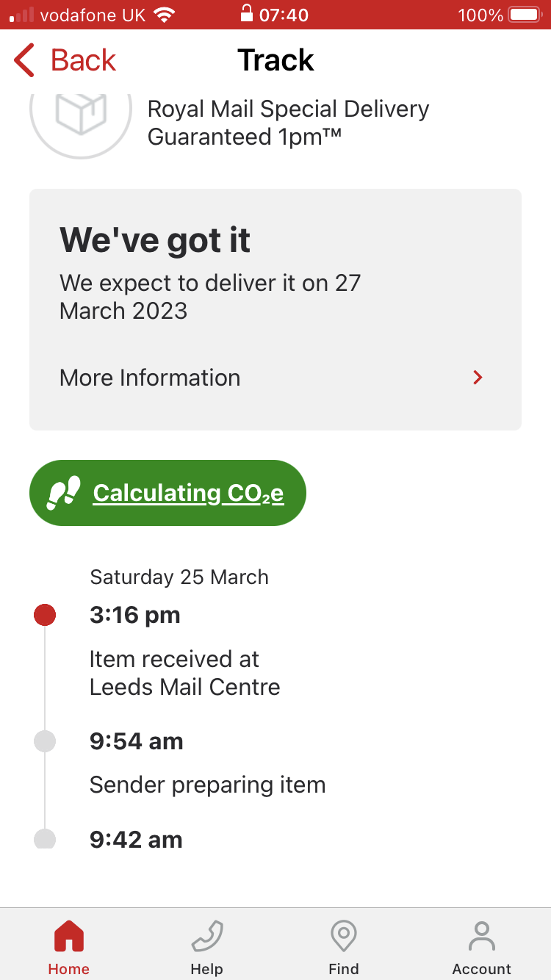Tap the Find location pin icon
Screen dimensions: 551x980
pos(344,937)
